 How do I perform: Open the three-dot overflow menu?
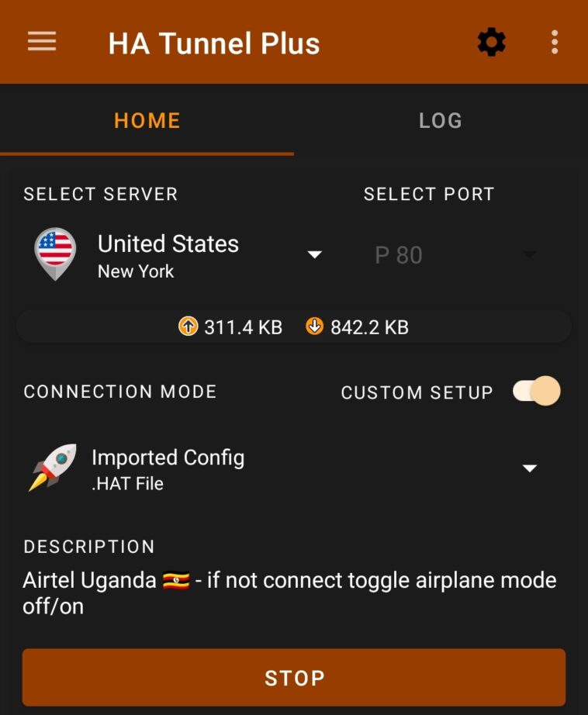(554, 42)
